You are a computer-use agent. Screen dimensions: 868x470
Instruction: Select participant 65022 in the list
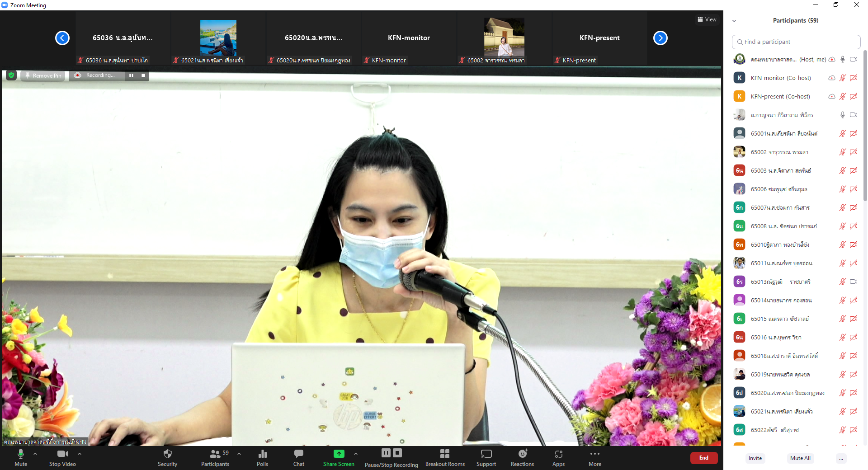click(x=796, y=430)
